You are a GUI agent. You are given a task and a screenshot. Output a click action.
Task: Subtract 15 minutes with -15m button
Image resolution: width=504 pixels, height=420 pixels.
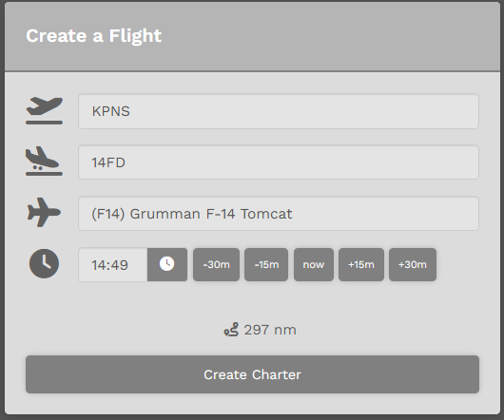[x=266, y=264]
